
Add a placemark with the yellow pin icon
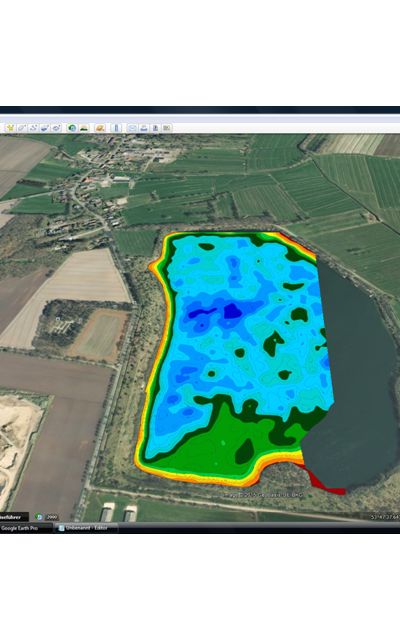10,128
